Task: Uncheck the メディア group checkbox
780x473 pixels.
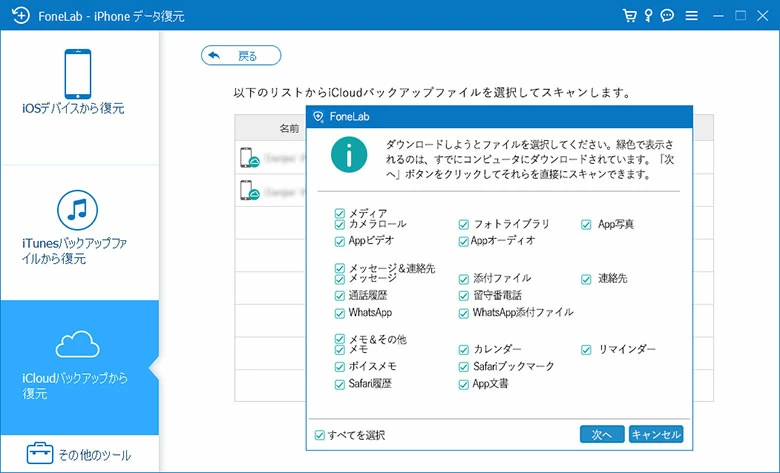Action: point(341,213)
